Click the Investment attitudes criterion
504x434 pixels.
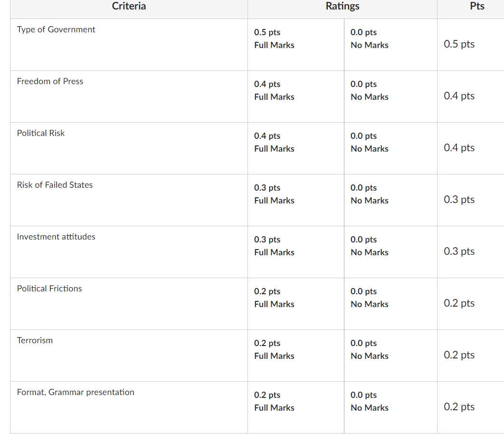tap(56, 237)
